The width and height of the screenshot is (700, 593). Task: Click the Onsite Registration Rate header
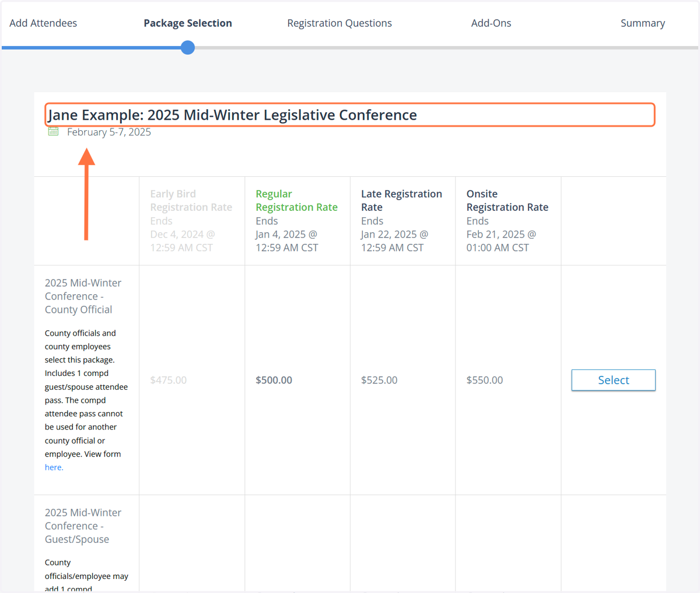point(508,201)
